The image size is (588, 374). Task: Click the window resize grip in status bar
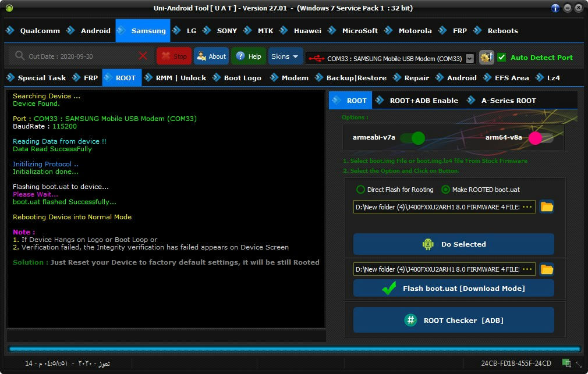[579, 364]
